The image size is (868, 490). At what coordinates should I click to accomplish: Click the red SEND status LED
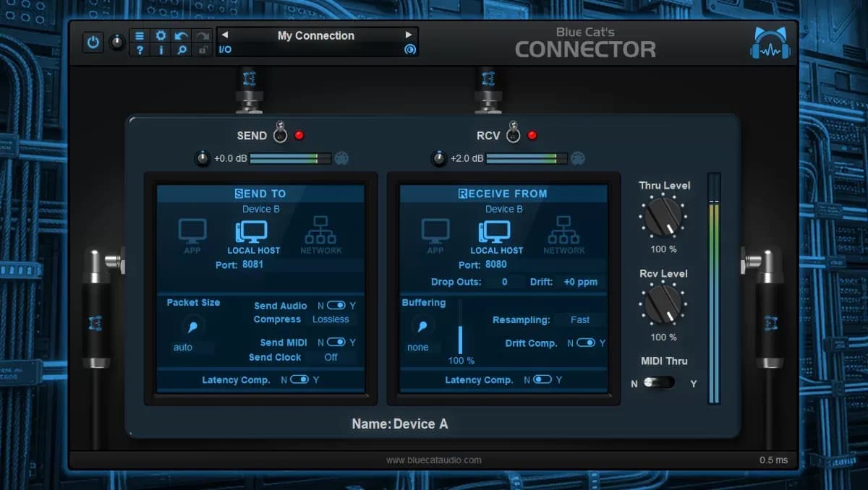click(x=299, y=135)
